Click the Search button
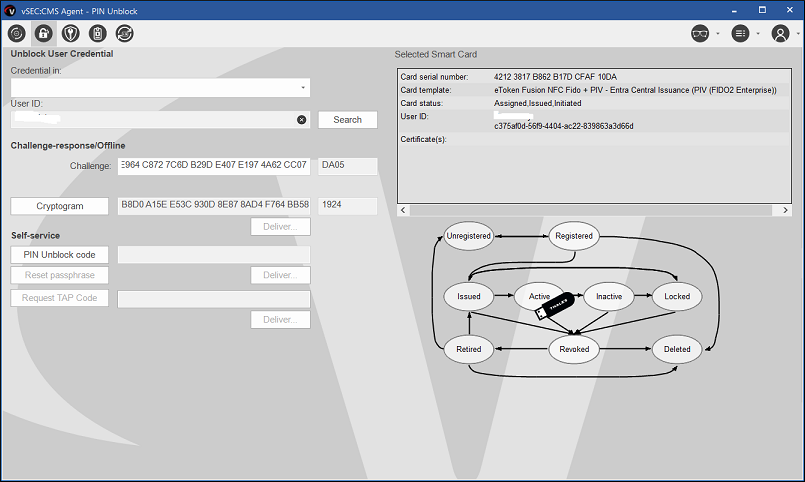 pos(348,120)
